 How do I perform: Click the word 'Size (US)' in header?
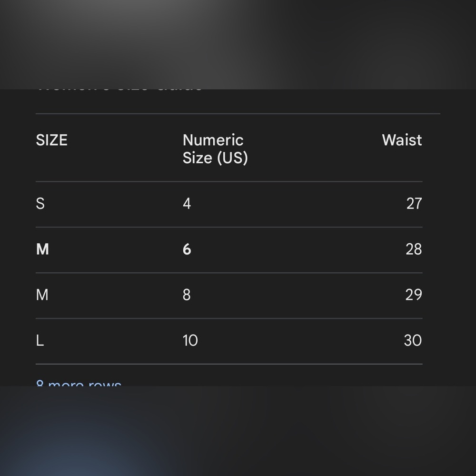(215, 158)
